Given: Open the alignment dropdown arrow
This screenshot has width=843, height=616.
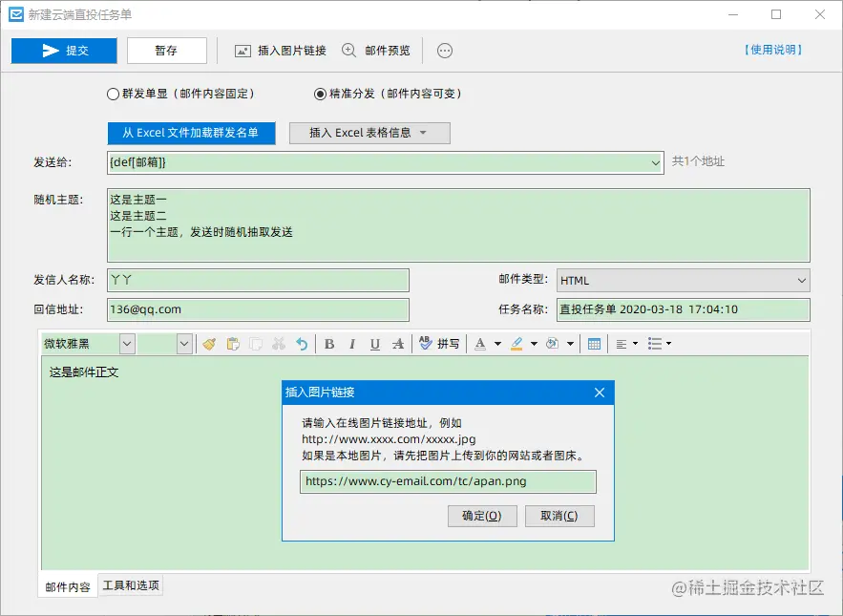Looking at the screenshot, I should point(636,344).
